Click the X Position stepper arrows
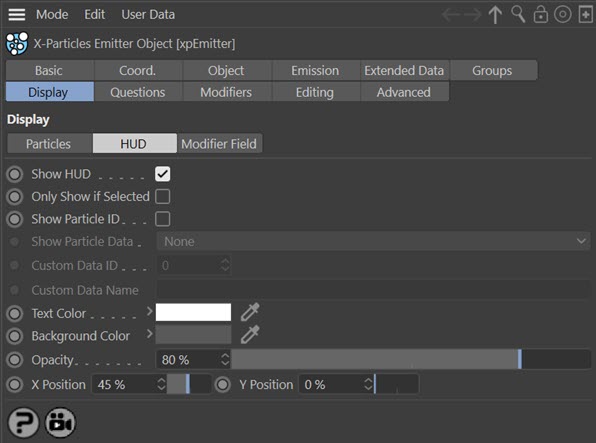Viewport: 596px width, 443px height. tap(161, 384)
